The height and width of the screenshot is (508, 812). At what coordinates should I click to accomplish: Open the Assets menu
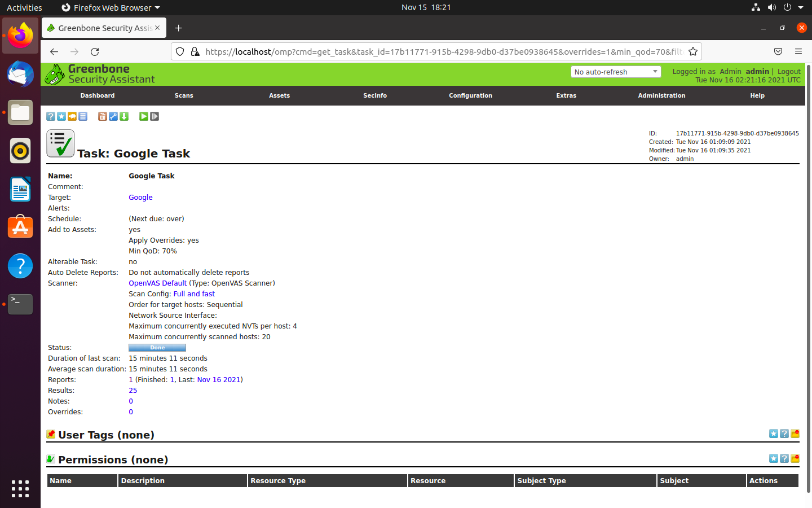280,95
